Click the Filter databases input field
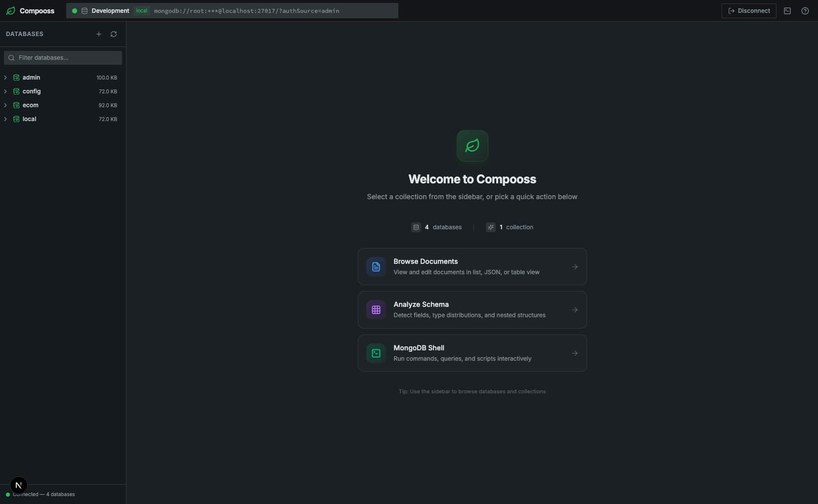Image resolution: width=818 pixels, height=504 pixels. click(x=62, y=58)
